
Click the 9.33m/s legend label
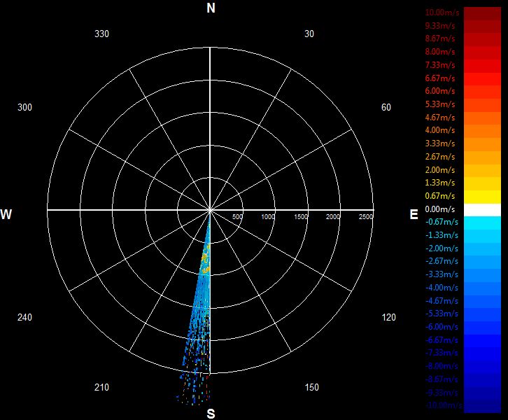pyautogui.click(x=440, y=26)
